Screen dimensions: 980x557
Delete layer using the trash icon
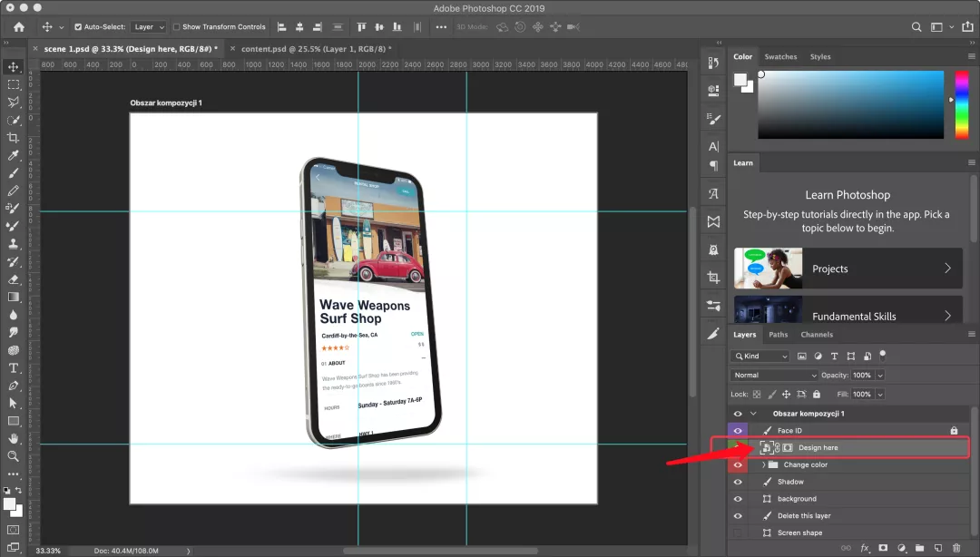(x=955, y=548)
